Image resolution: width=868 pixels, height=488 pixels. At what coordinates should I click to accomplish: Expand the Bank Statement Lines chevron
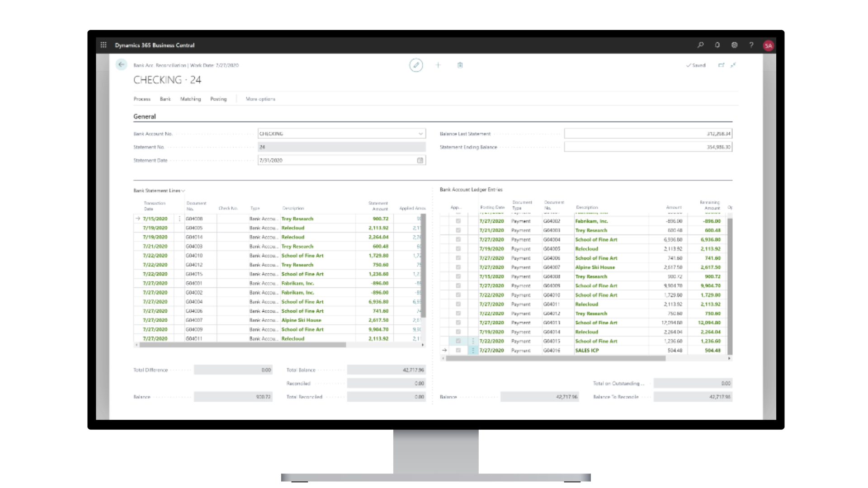pyautogui.click(x=183, y=191)
